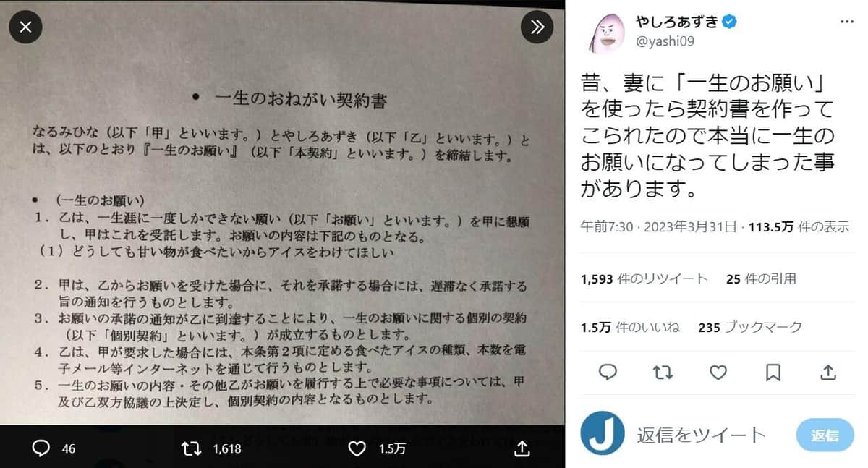Open やしろあずき profile avatar

(607, 33)
